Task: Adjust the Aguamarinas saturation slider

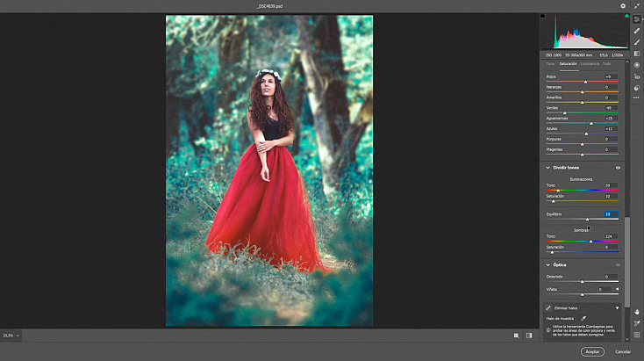Action: pos(591,123)
